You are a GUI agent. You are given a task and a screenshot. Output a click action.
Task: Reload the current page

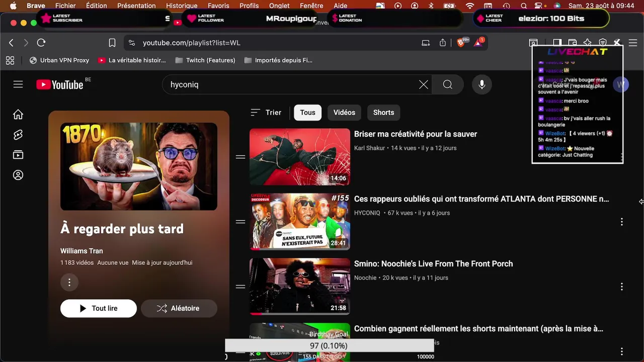click(41, 43)
